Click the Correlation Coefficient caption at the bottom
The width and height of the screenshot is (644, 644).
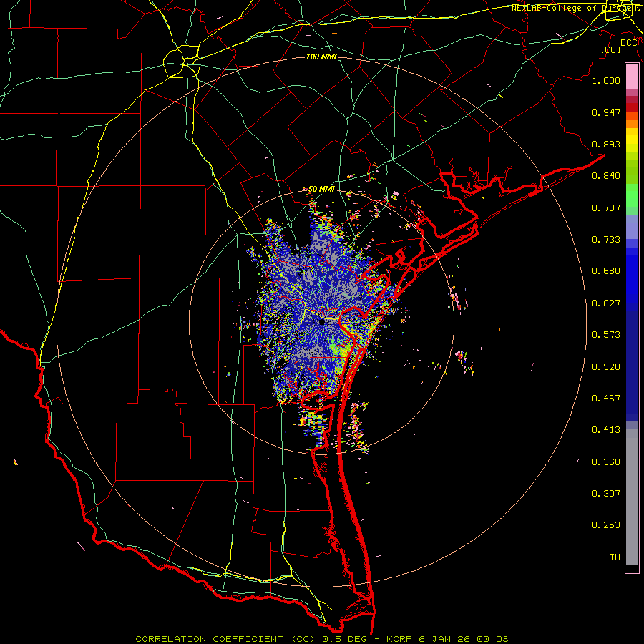click(x=322, y=639)
